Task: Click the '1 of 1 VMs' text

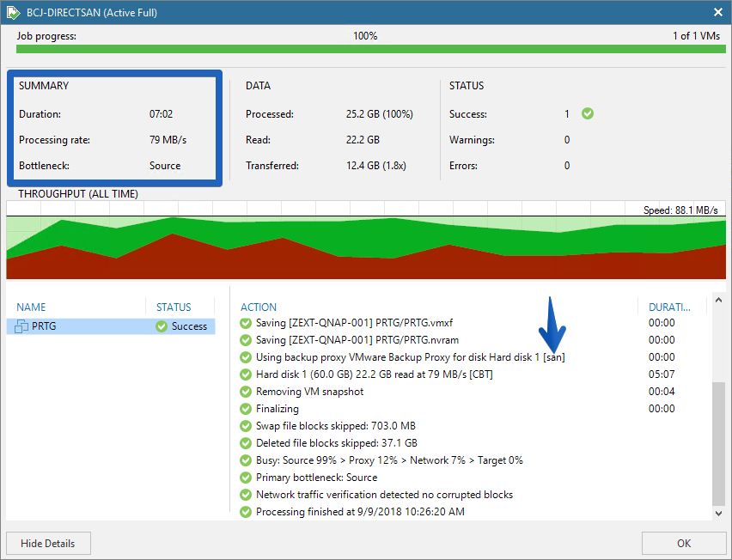Action: tap(696, 36)
